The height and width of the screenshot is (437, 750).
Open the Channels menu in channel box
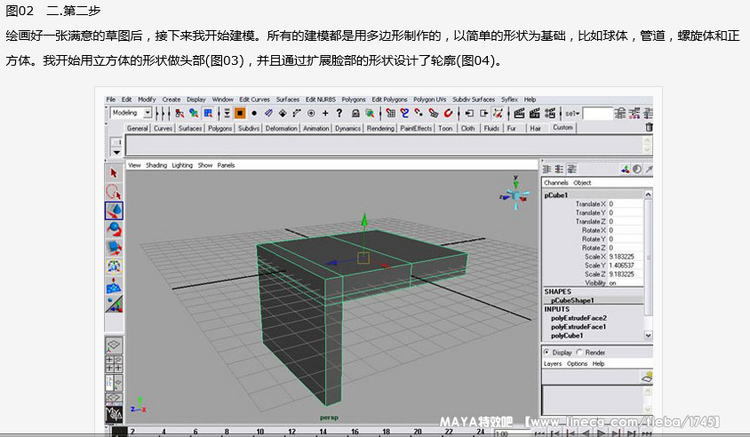[x=556, y=183]
